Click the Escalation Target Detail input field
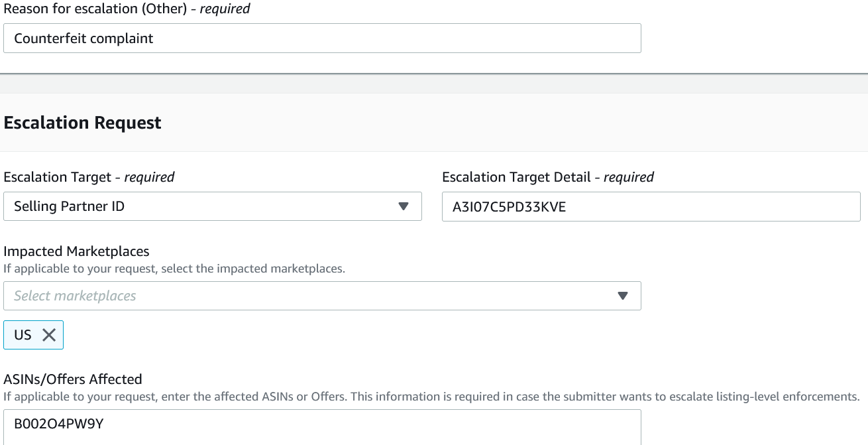868x445 pixels. 651,206
